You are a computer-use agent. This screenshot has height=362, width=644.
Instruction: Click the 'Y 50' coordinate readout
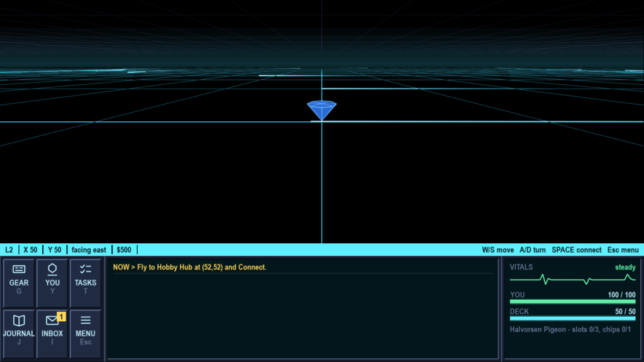click(55, 250)
